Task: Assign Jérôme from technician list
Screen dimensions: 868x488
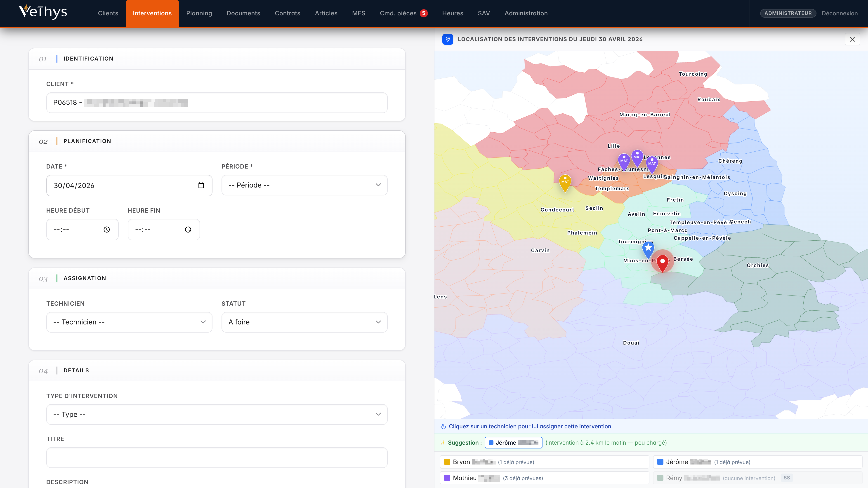Action: click(757, 462)
